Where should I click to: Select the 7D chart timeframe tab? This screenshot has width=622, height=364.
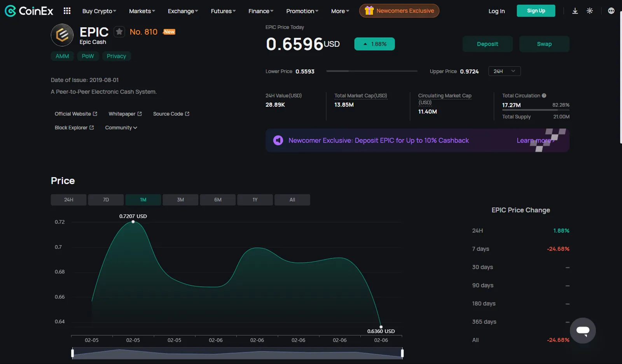click(106, 200)
